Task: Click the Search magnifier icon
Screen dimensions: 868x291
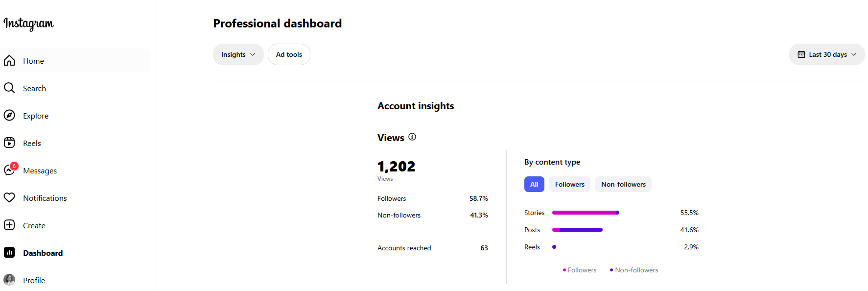Action: (9, 88)
